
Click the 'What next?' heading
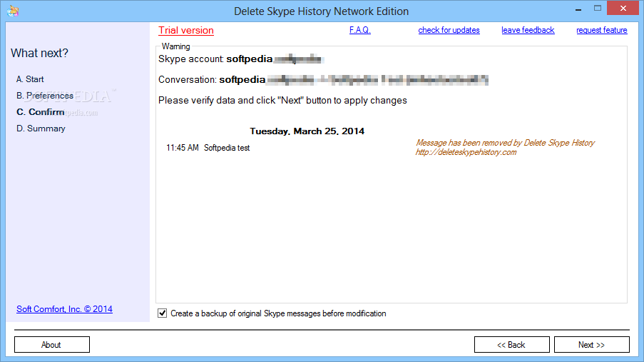[39, 53]
